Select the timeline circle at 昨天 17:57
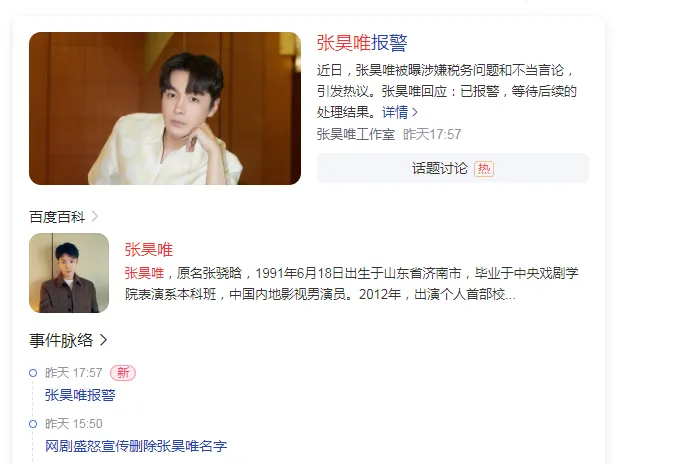The image size is (699, 464). (33, 373)
